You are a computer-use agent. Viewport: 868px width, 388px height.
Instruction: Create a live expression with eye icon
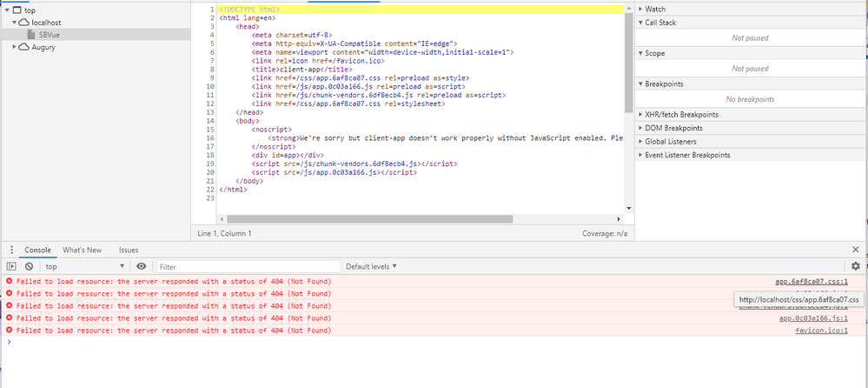[x=142, y=266]
